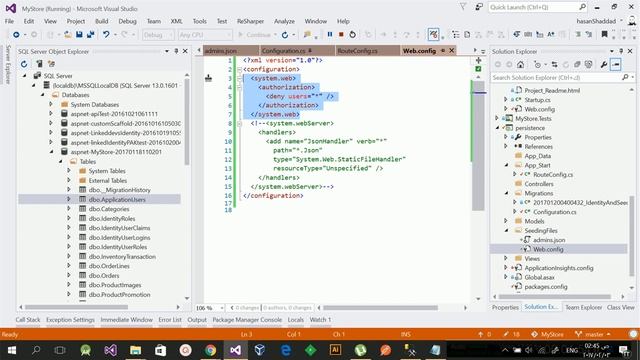Click the Undo arrow icon
The width and height of the screenshot is (640, 360).
click(x=106, y=35)
